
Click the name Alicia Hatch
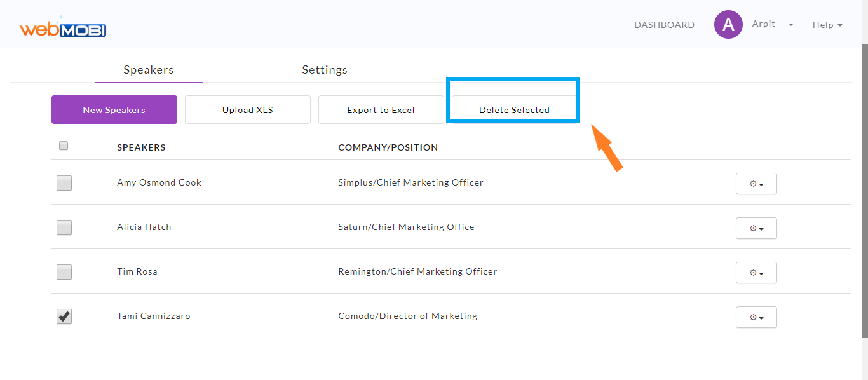pyautogui.click(x=144, y=227)
